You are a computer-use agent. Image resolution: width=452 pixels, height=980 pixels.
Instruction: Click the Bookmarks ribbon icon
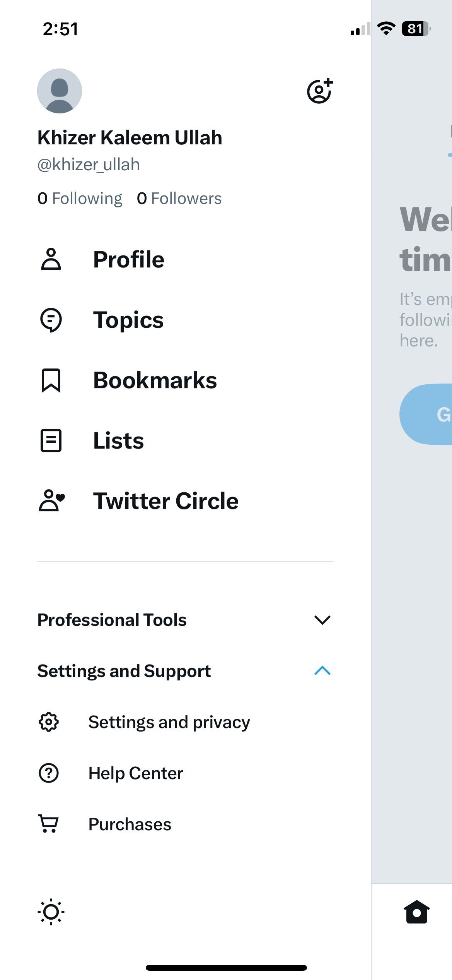(51, 380)
